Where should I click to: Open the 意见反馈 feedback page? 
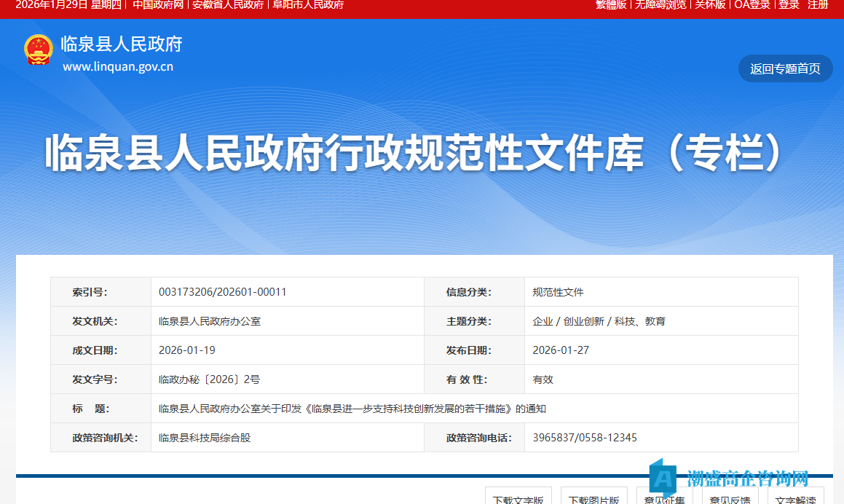pyautogui.click(x=729, y=500)
